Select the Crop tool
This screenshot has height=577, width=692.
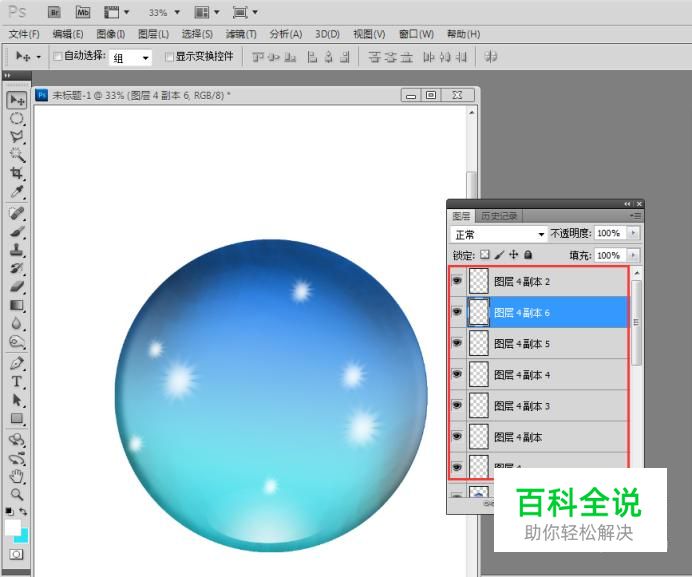click(17, 173)
